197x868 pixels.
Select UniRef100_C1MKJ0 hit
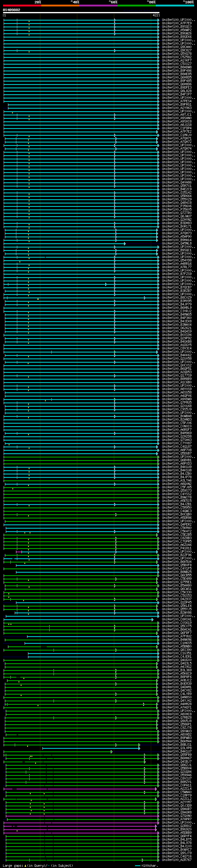click(176, 135)
